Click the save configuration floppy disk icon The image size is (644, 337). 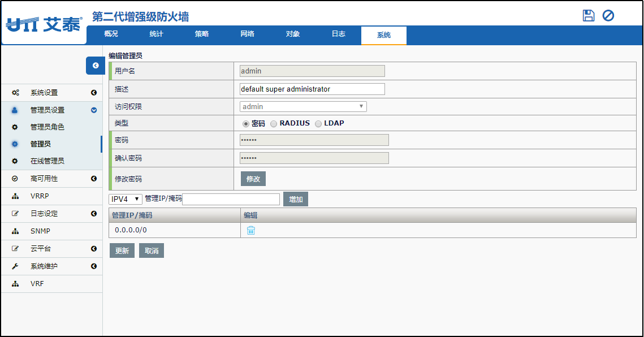588,16
